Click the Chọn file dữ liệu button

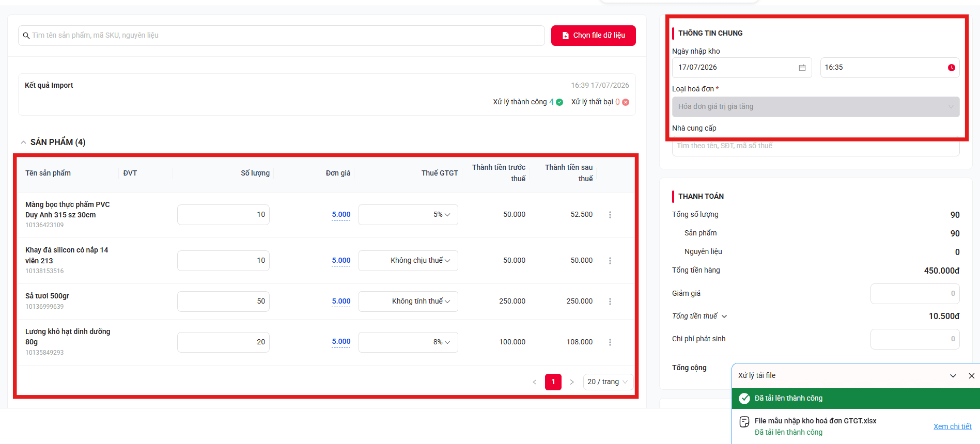click(x=593, y=36)
